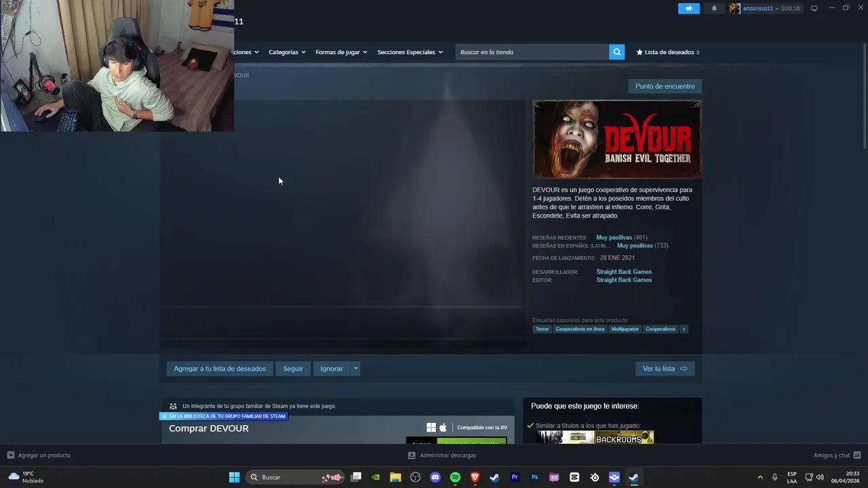Click the Apple macOS platform icon
The width and height of the screenshot is (868, 488).
point(443,428)
